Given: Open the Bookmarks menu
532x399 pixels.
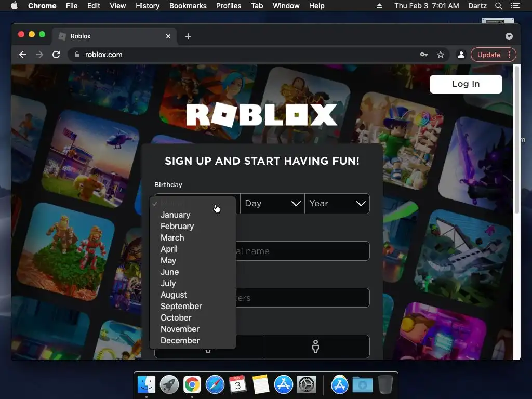Looking at the screenshot, I should [188, 6].
